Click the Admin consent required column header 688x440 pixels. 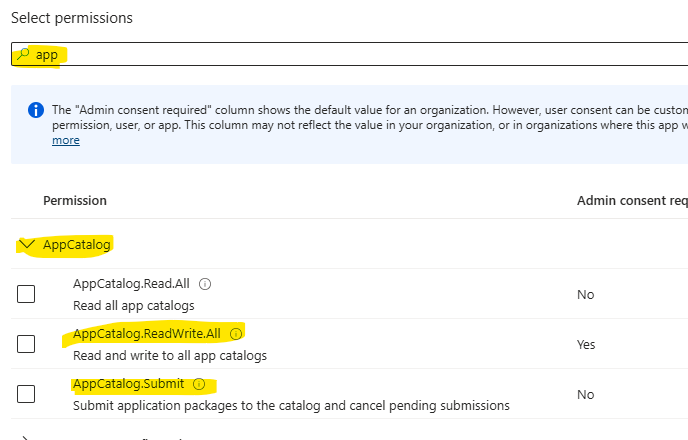pyautogui.click(x=630, y=201)
